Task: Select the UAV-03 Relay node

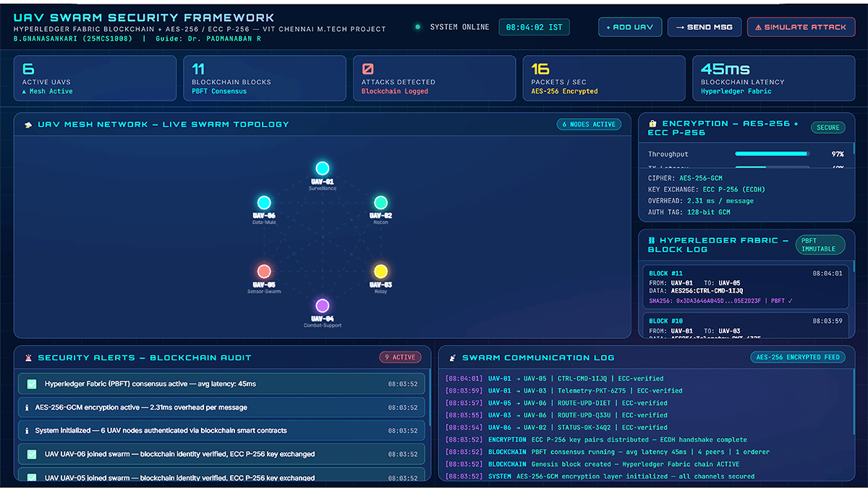Action: tap(380, 272)
